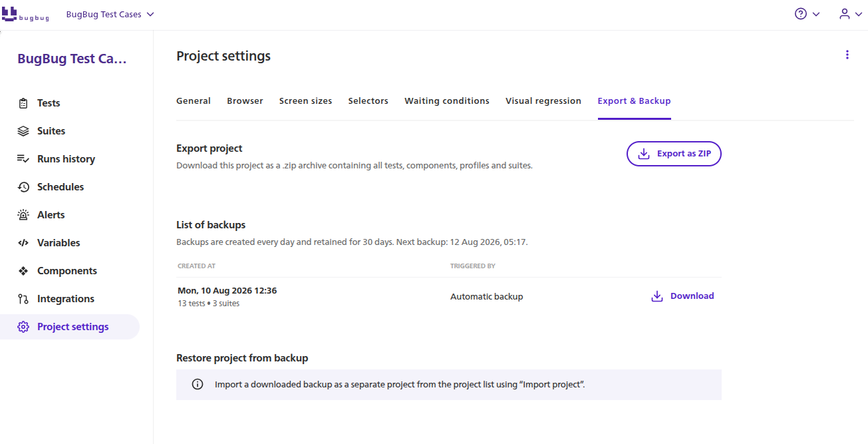868x444 pixels.
Task: Click the CREATED AT column header
Action: (x=196, y=266)
